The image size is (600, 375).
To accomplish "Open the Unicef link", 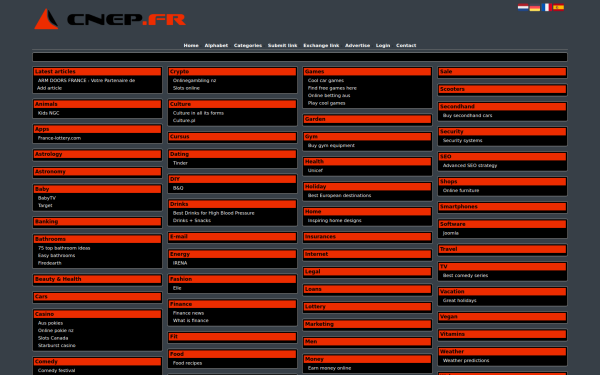I will coord(315,171).
